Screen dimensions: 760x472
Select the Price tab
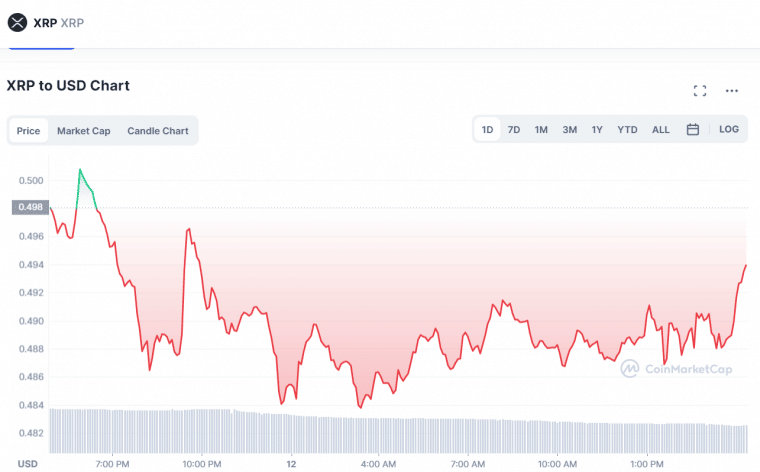(29, 130)
